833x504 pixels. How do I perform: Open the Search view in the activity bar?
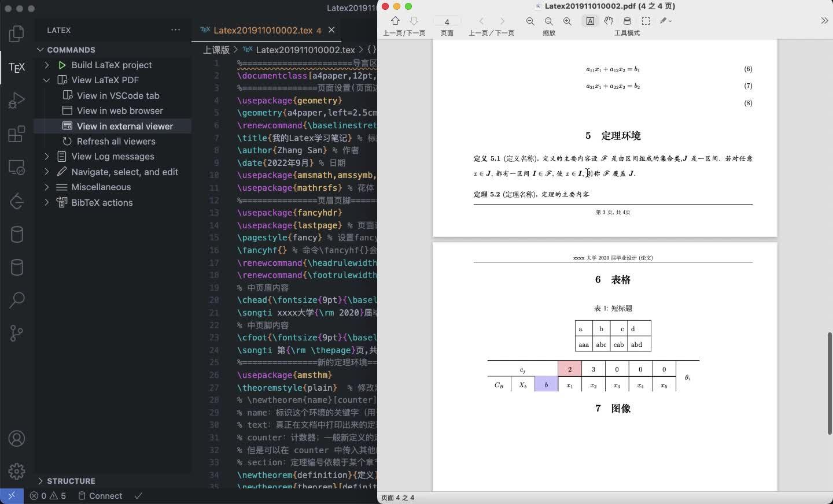17,300
